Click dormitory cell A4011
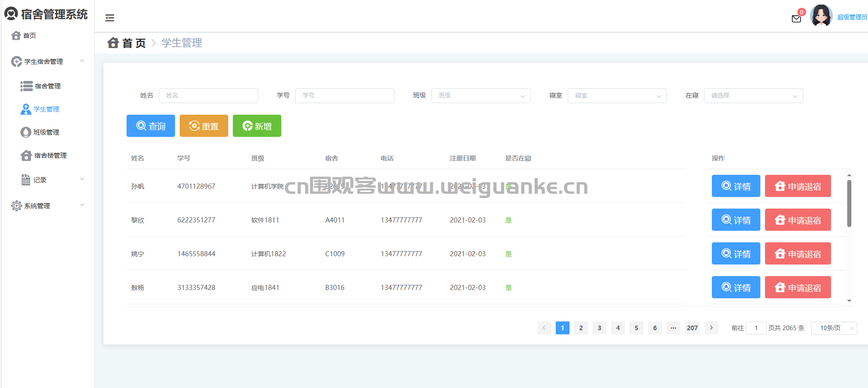 point(335,220)
